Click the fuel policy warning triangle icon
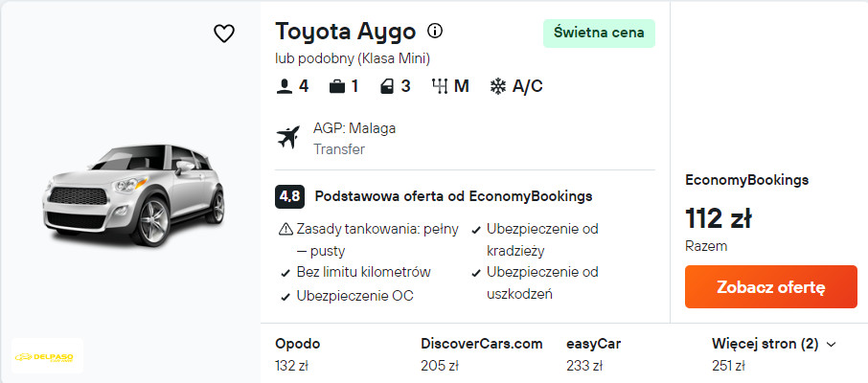Viewport: 868px width, 383px height. (x=285, y=229)
